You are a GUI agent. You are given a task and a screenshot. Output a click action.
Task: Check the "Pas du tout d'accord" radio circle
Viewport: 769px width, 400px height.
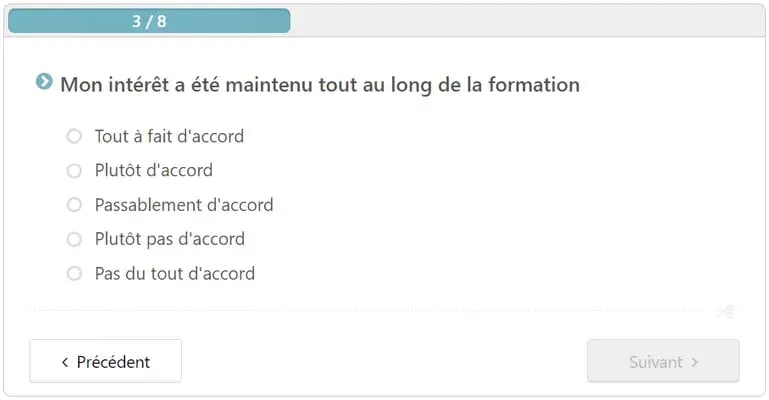pos(74,274)
